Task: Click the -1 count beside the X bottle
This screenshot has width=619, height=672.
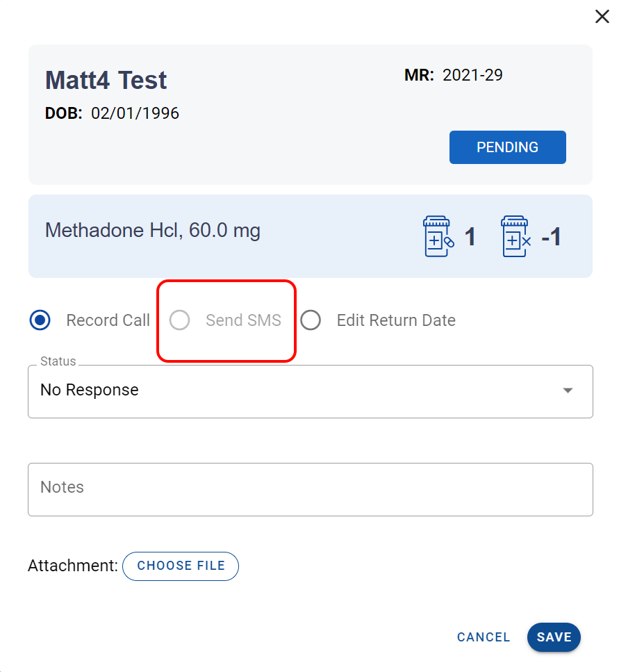Action: click(x=551, y=237)
